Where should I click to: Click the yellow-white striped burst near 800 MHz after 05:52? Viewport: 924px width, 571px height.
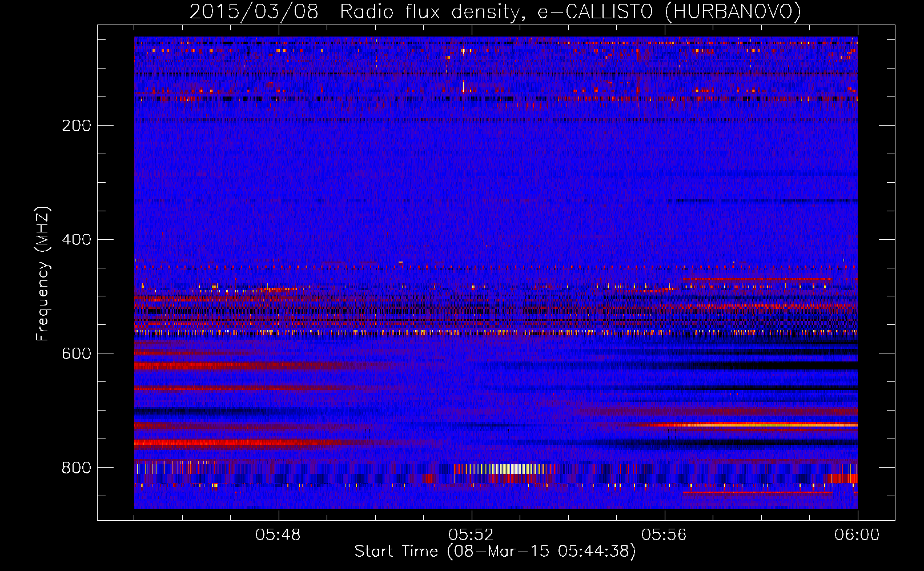click(x=504, y=469)
